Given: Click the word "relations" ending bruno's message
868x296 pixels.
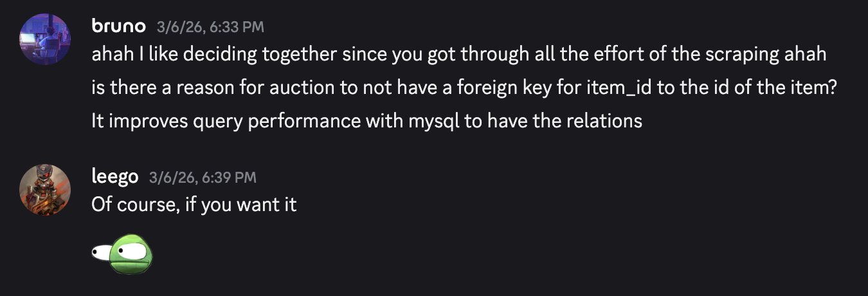Looking at the screenshot, I should [600, 120].
